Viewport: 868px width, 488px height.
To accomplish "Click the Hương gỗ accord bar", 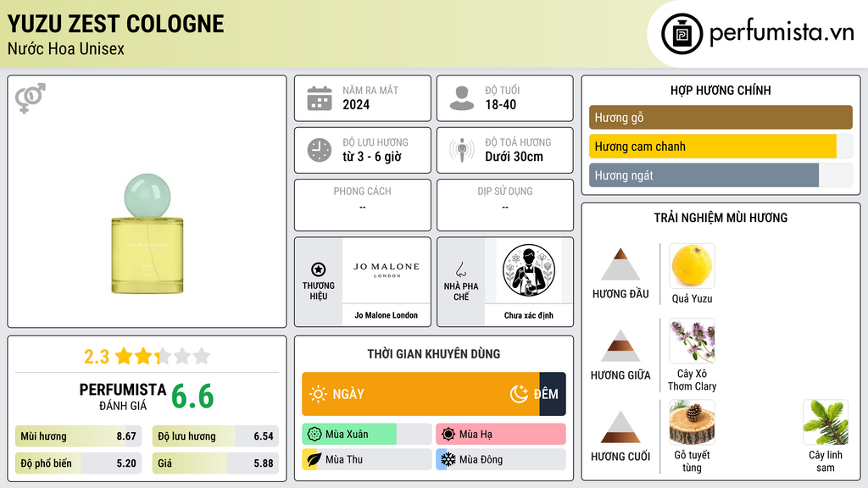I will coord(721,117).
